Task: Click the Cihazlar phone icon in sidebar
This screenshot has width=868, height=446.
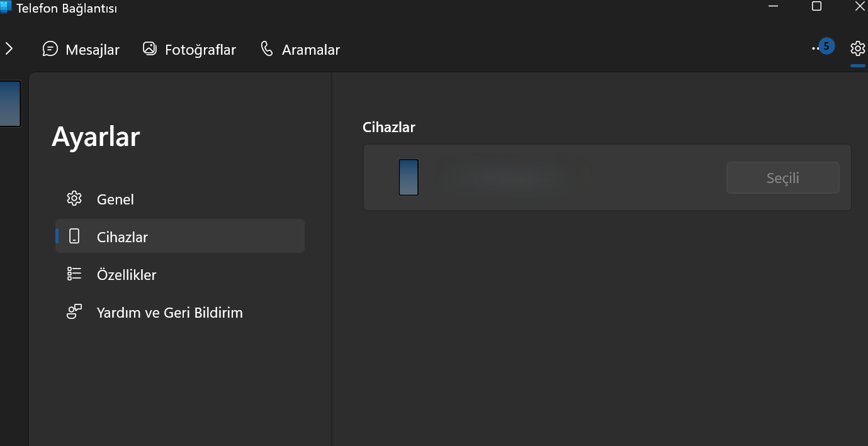Action: (74, 237)
